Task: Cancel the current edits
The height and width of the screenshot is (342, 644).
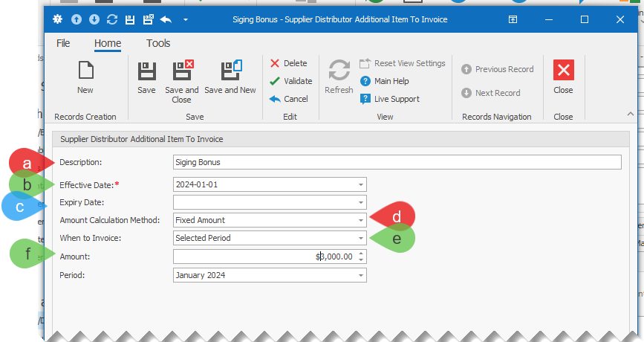Action: tap(288, 99)
